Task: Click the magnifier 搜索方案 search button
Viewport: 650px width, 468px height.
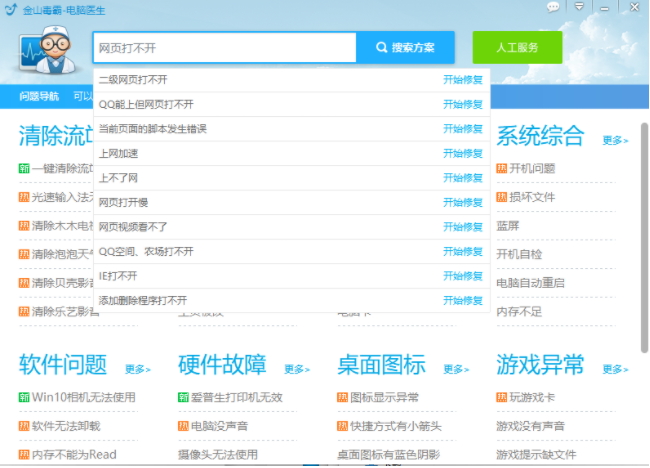Action: click(x=405, y=47)
